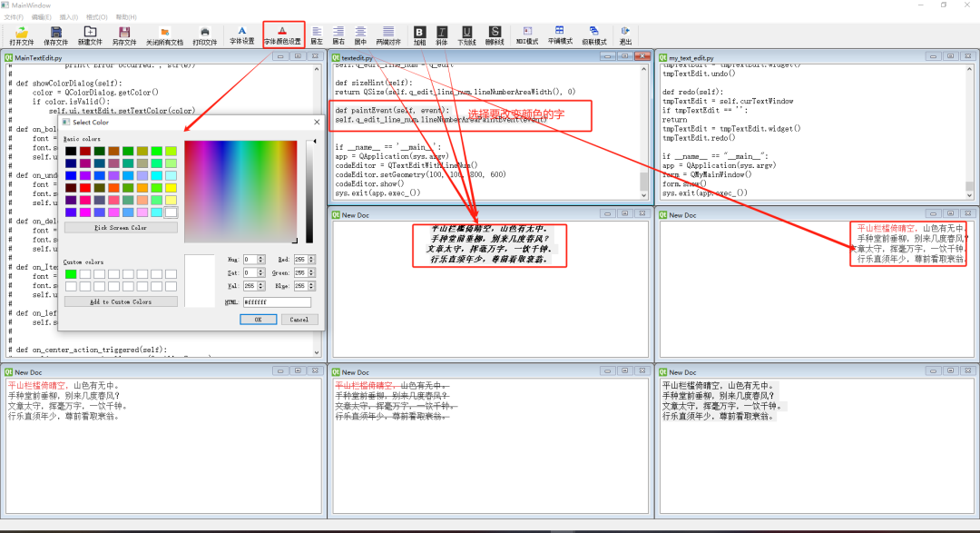Viewport: 980px width, 533px height.
Task: Click 'tmpTextEdit.redo()' line in my_text_edit.py
Action: point(699,138)
